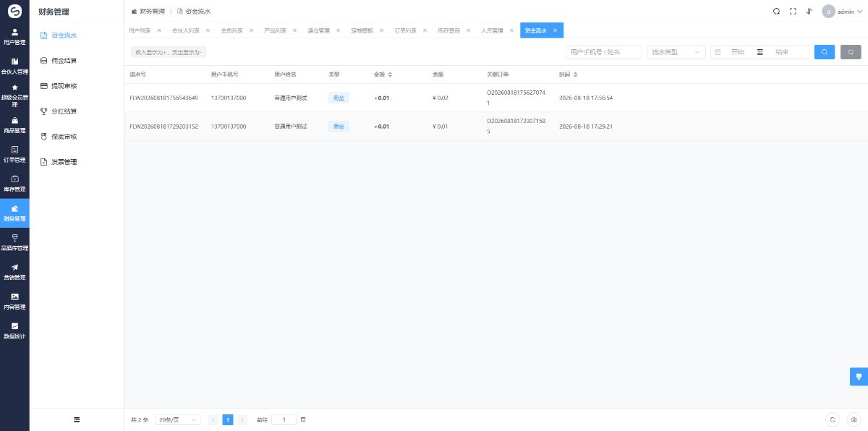Screen dimensions: 868x431
Task: Click the 开始 start date field
Action: [738, 52]
